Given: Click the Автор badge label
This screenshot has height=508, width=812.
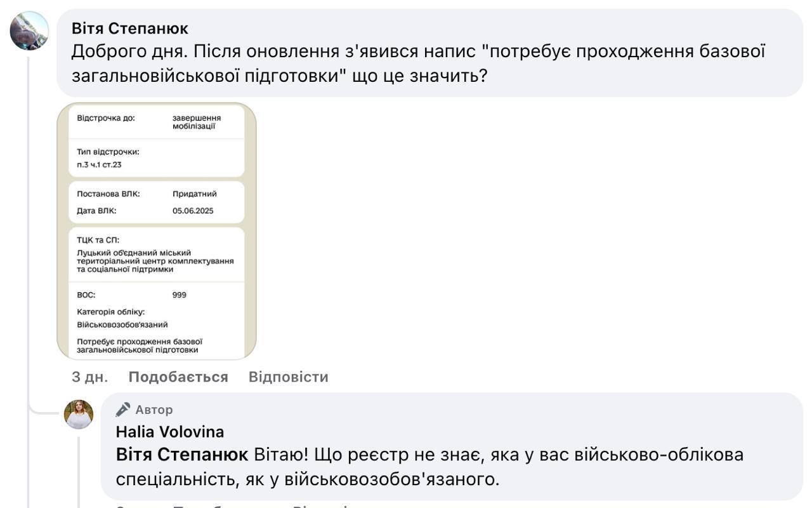Looking at the screenshot, I should [154, 410].
